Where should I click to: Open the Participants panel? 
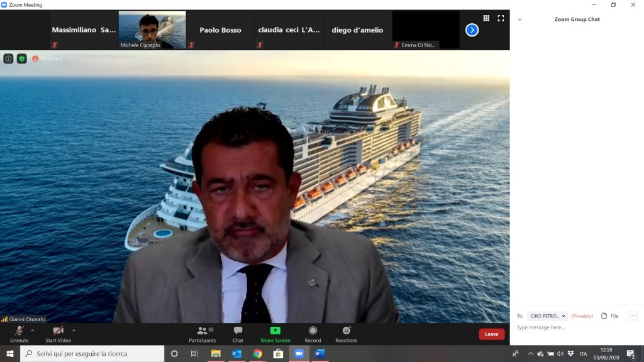pos(202,334)
